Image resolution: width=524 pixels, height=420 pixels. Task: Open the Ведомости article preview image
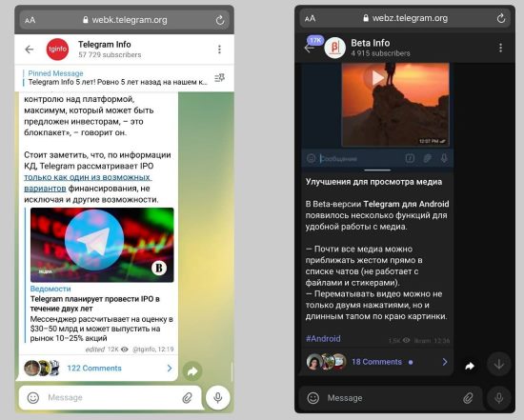tap(102, 245)
